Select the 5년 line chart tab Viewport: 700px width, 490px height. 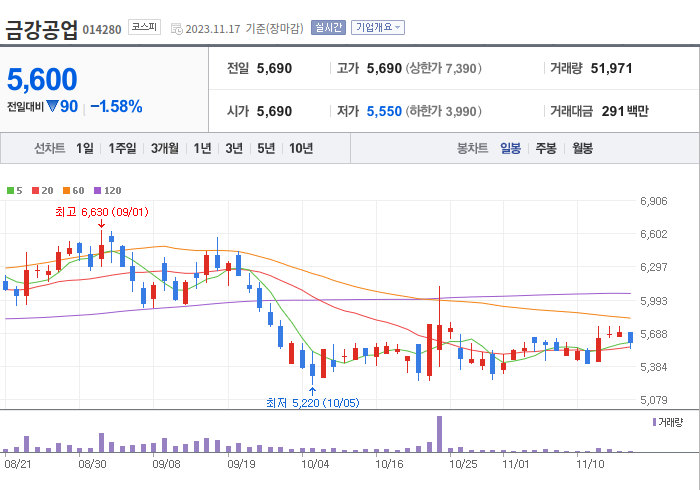point(266,148)
